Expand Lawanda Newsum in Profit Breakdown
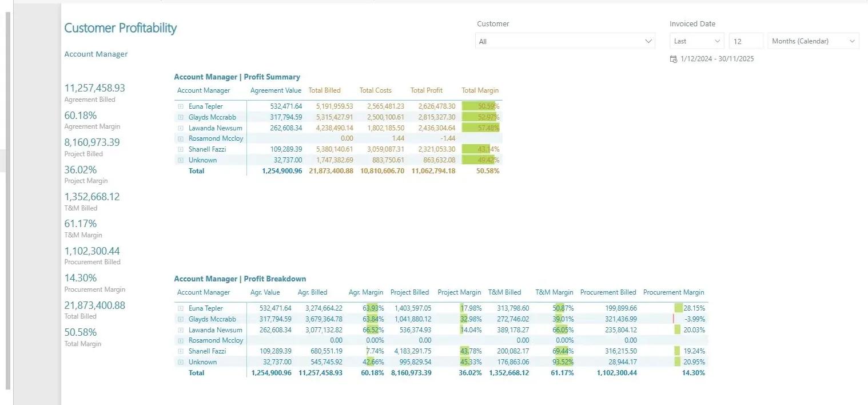Screen dimensions: 868x405 pyautogui.click(x=181, y=330)
